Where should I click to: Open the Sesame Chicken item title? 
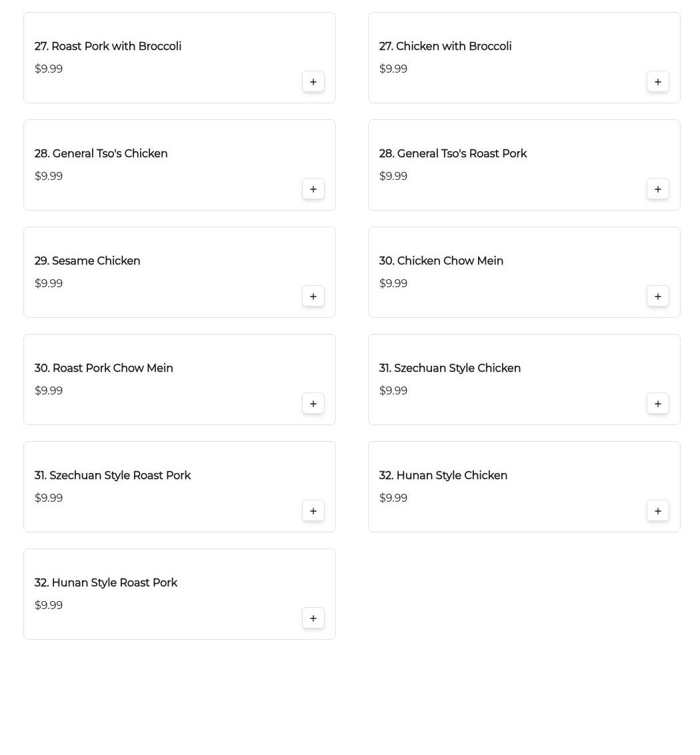pos(87,261)
